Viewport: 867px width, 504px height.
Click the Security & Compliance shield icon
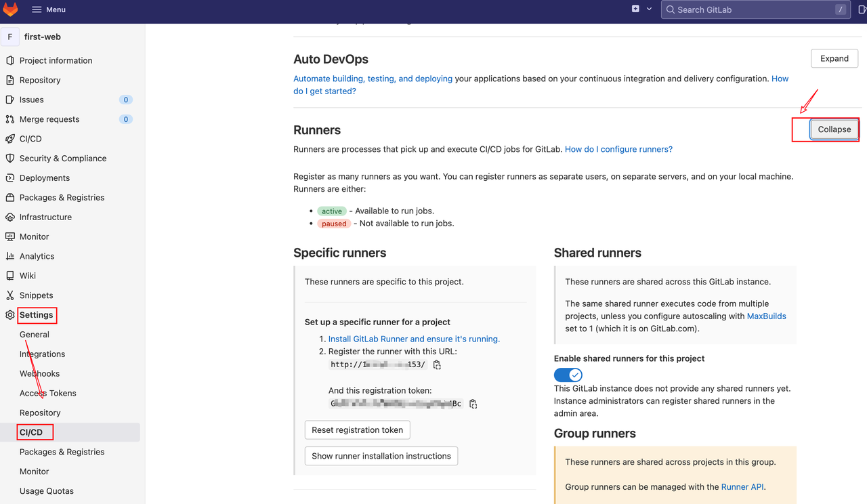click(9, 159)
